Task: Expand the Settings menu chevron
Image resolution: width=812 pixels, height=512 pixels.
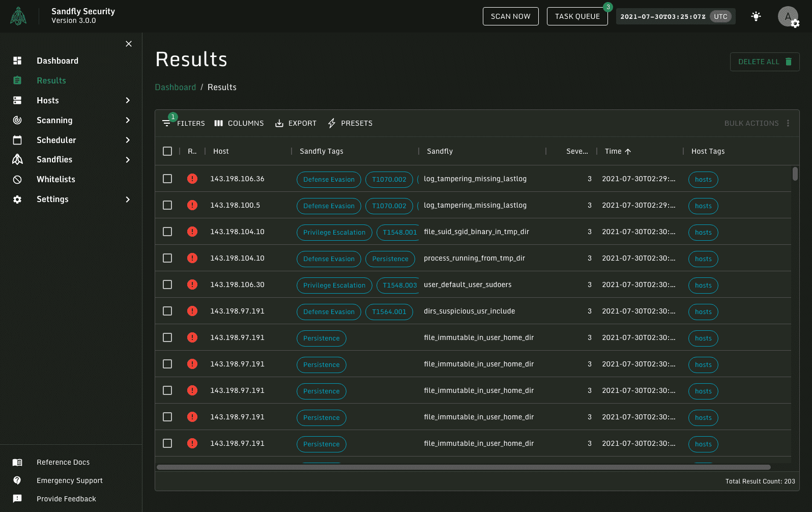Action: click(x=128, y=200)
